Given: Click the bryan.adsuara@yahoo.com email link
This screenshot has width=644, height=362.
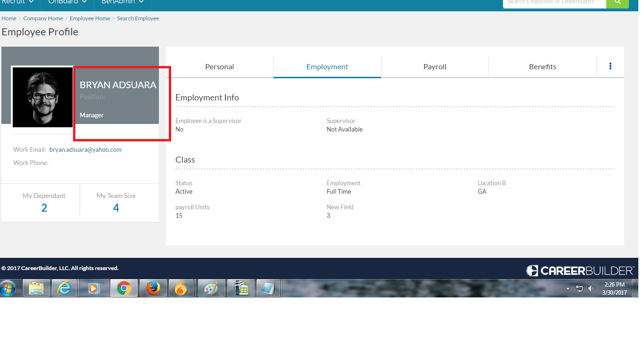Looking at the screenshot, I should pyautogui.click(x=85, y=149).
